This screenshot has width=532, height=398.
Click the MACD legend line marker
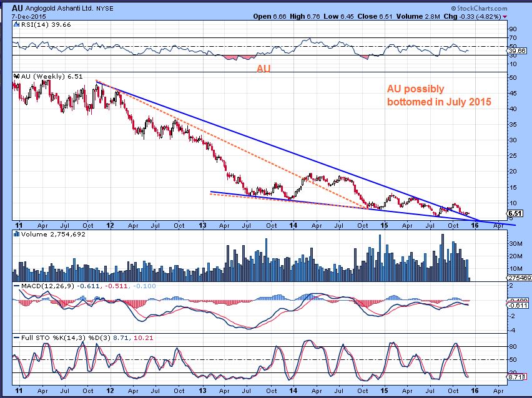17,286
